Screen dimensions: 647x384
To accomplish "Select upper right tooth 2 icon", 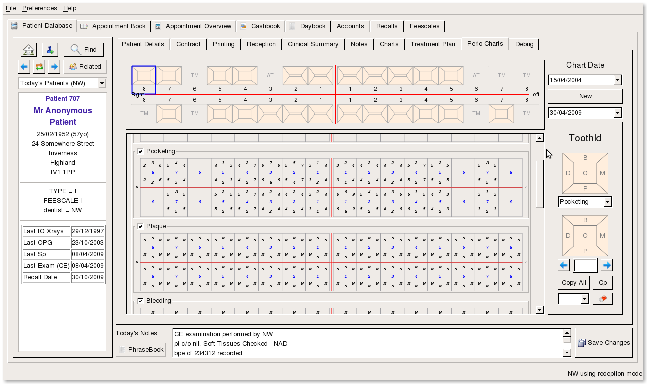I will click(295, 76).
